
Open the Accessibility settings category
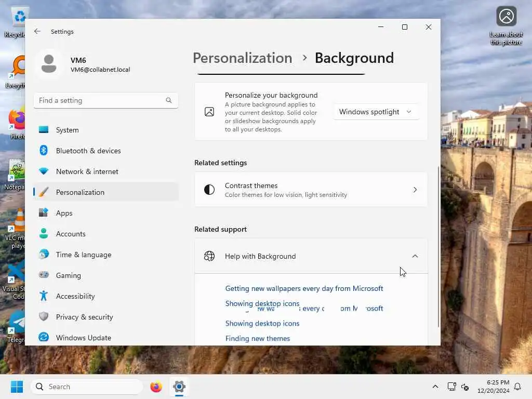tap(106, 296)
